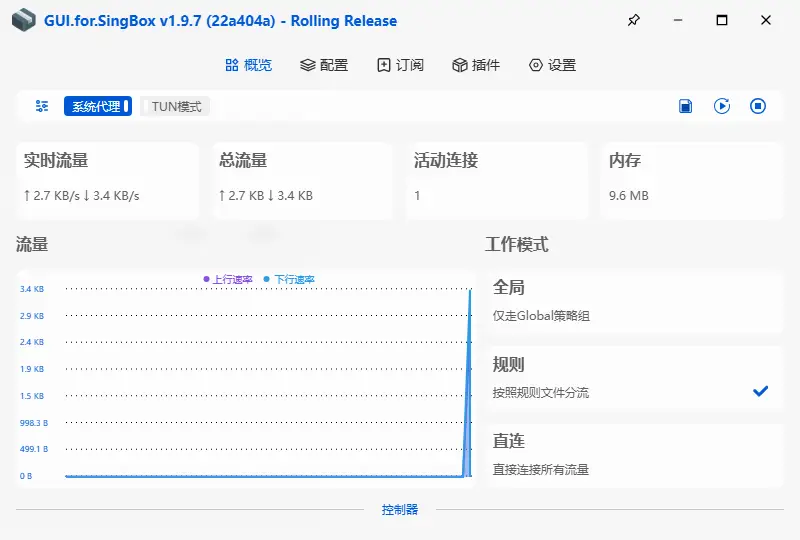This screenshot has height=540, width=800.
Task: Click the SingBox app logo icon
Action: pyautogui.click(x=23, y=20)
